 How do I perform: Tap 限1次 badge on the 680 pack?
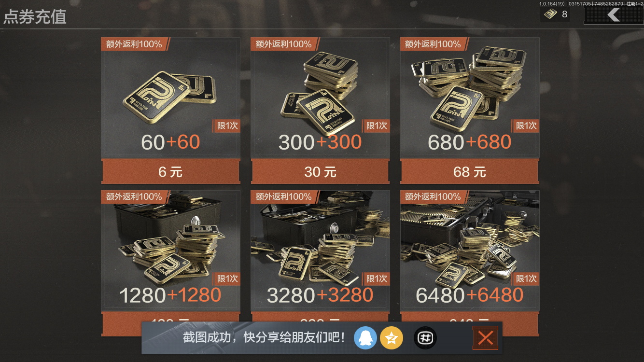click(526, 126)
